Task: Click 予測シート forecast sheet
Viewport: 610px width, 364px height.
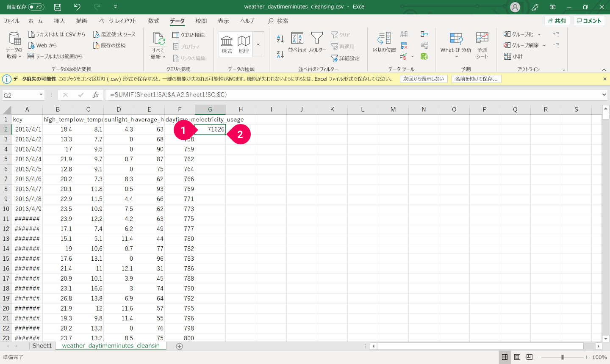Action: pos(482,45)
